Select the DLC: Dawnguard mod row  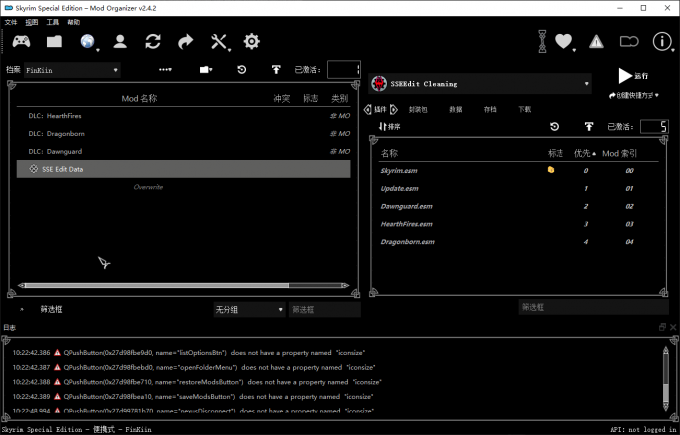pos(183,151)
